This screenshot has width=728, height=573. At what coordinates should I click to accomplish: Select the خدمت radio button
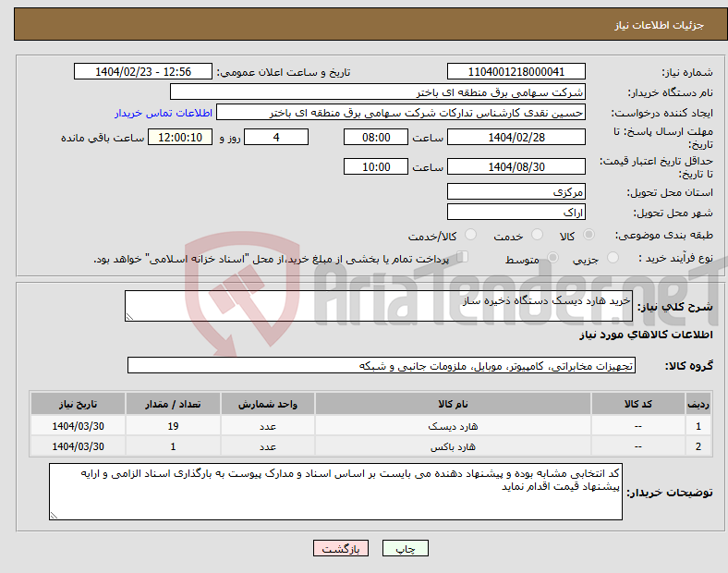click(537, 235)
